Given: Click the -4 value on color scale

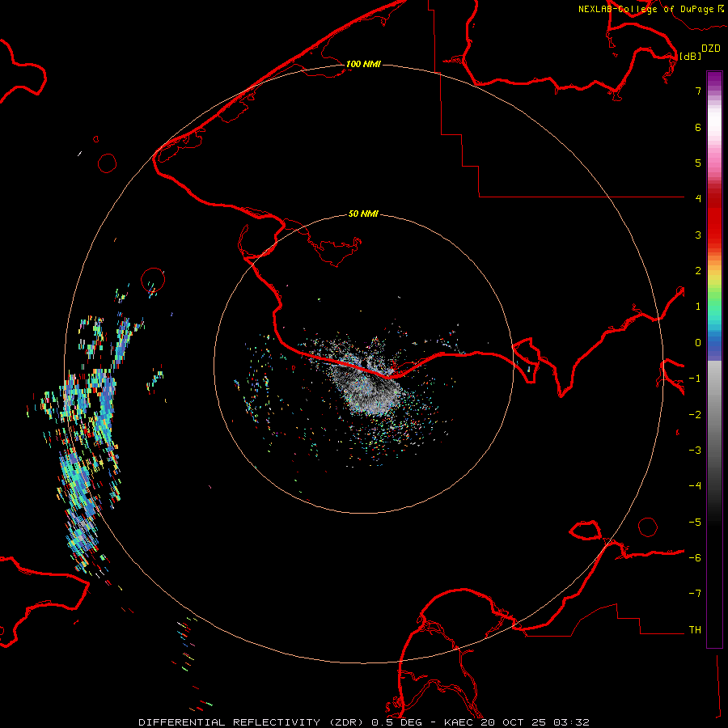Looking at the screenshot, I should [695, 486].
